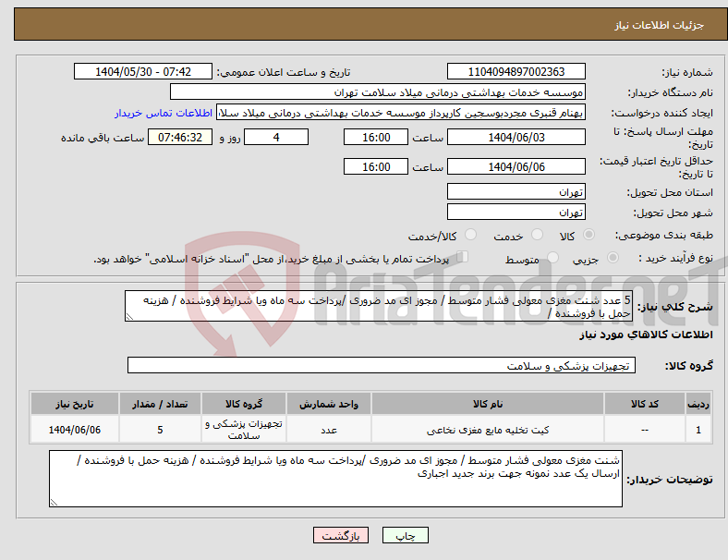
Task: Click the table cell date 1404/06/06
Action: tap(75, 430)
